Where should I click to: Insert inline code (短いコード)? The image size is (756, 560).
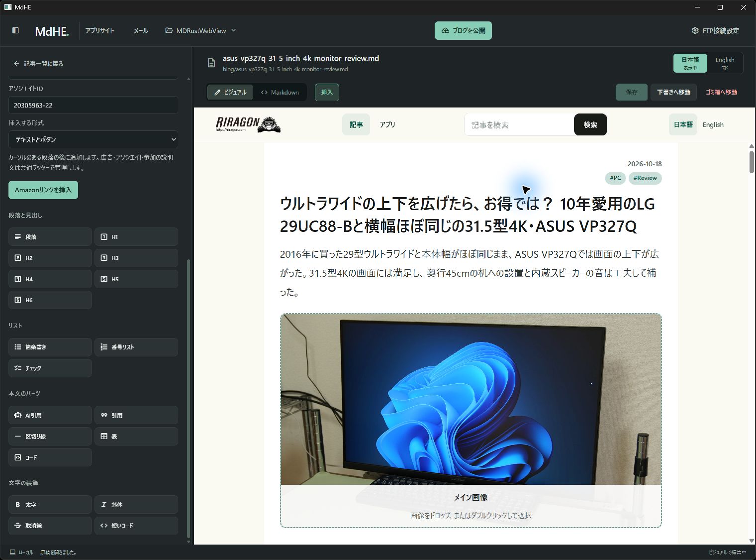pos(136,526)
